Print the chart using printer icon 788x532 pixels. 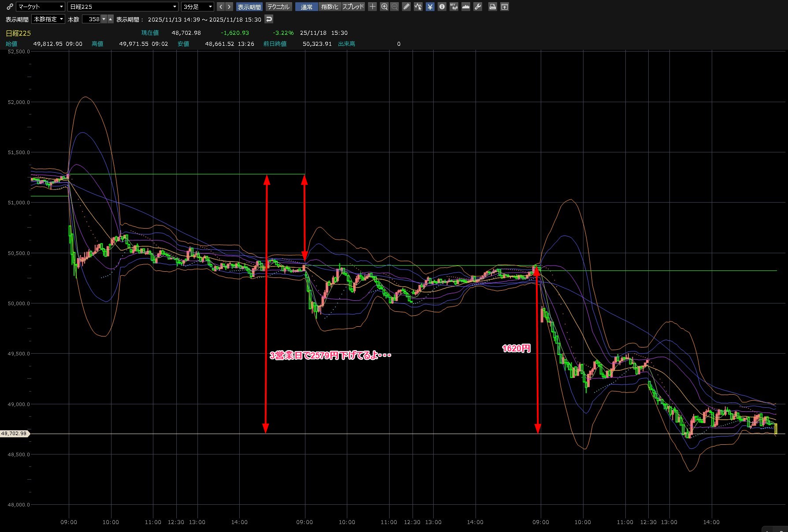coord(493,7)
